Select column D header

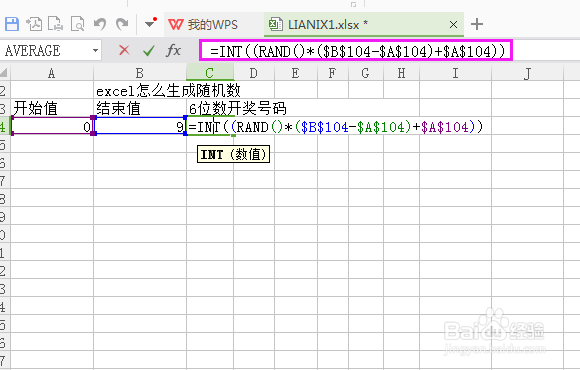(254, 73)
